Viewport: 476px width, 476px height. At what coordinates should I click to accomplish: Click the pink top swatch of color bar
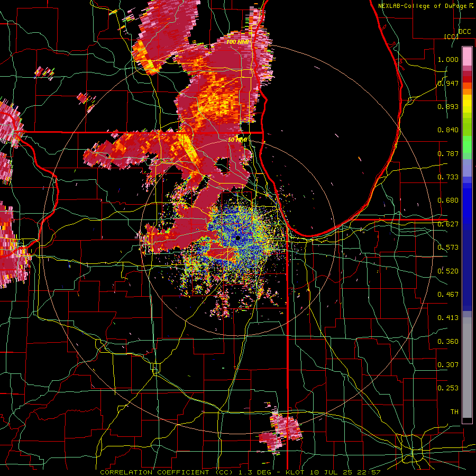(x=467, y=56)
